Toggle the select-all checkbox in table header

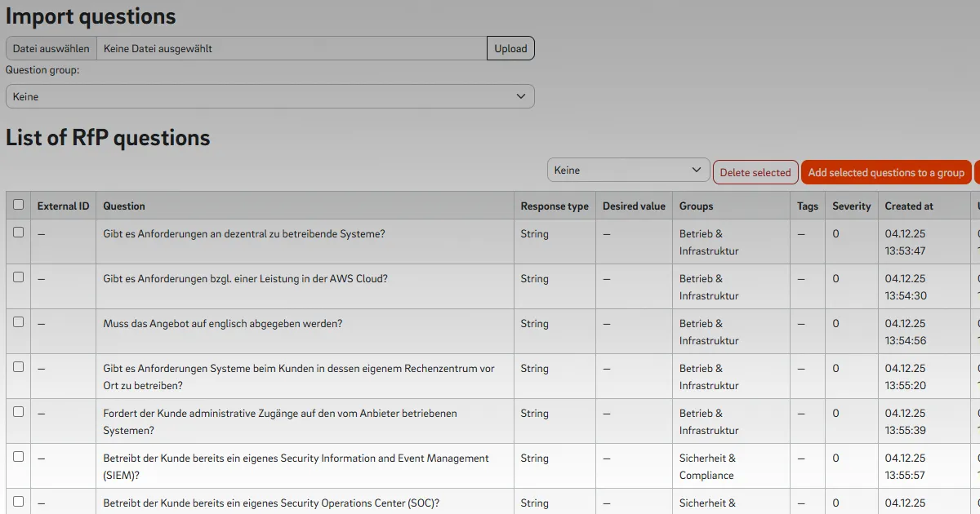[x=19, y=205]
